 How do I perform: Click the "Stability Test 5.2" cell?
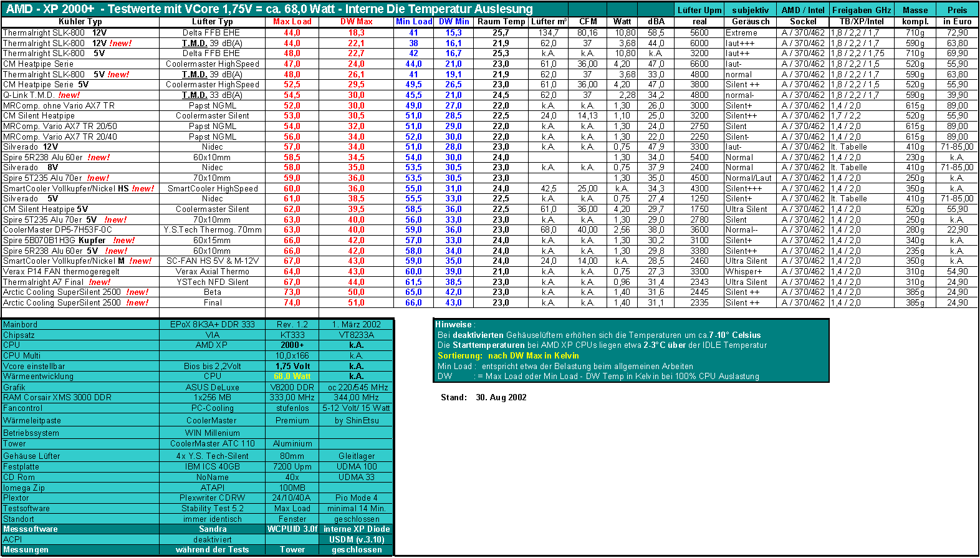click(213, 508)
